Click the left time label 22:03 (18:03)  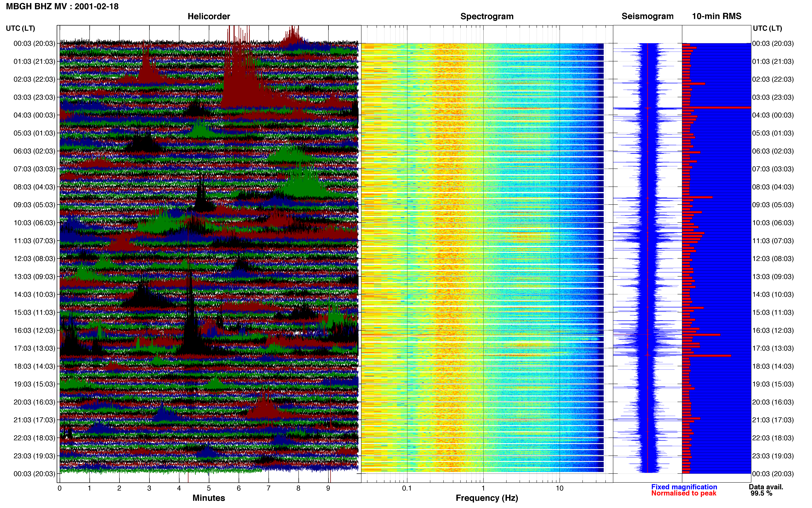(x=34, y=438)
